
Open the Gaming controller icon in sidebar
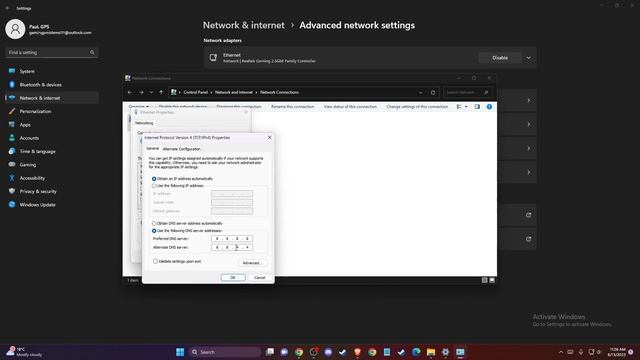(x=12, y=164)
